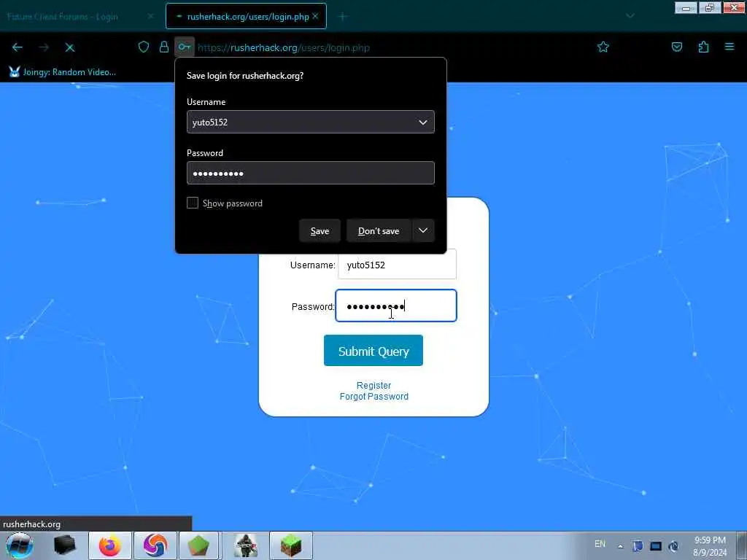Open a new tab with plus button

click(x=343, y=17)
